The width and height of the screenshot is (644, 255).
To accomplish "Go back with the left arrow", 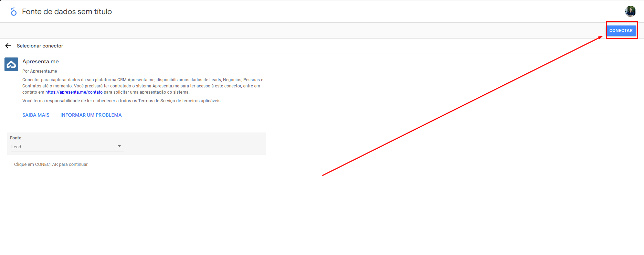I will [8, 46].
